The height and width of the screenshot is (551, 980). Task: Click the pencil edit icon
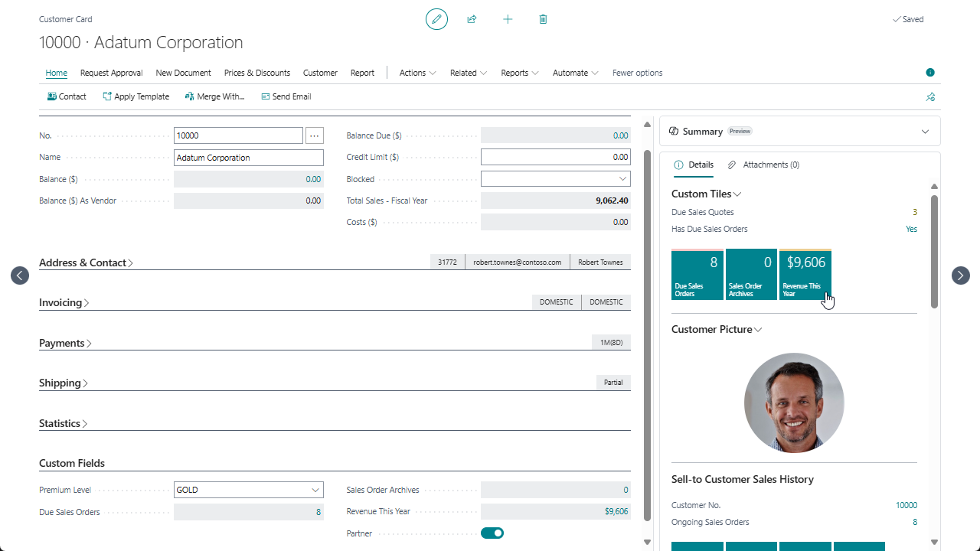436,19
